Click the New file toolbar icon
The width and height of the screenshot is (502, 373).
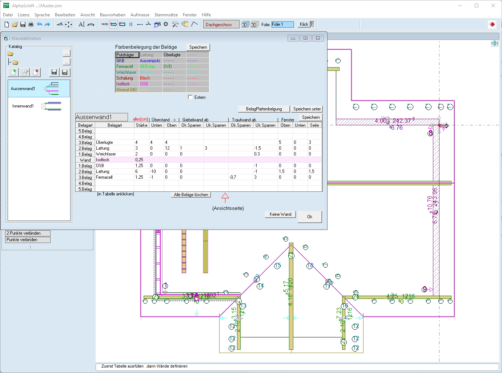[7, 24]
